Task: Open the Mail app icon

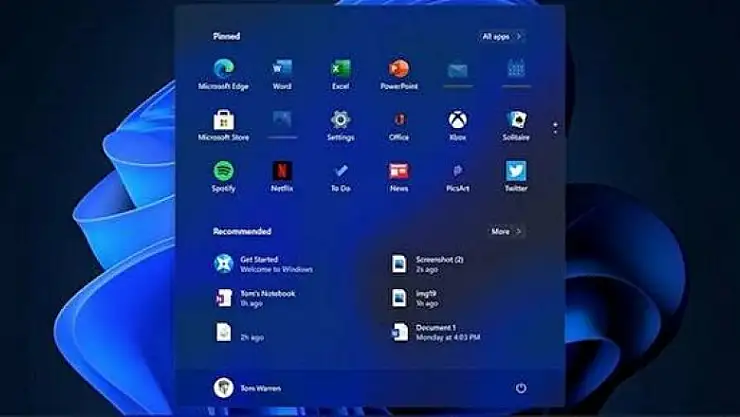Action: click(457, 71)
